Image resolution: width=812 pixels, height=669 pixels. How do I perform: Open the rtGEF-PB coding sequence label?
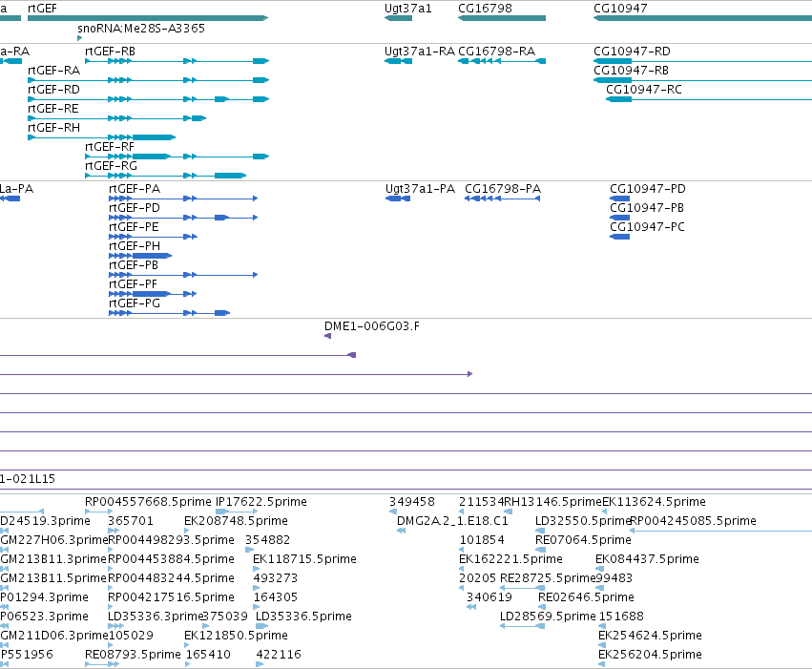pos(134,265)
